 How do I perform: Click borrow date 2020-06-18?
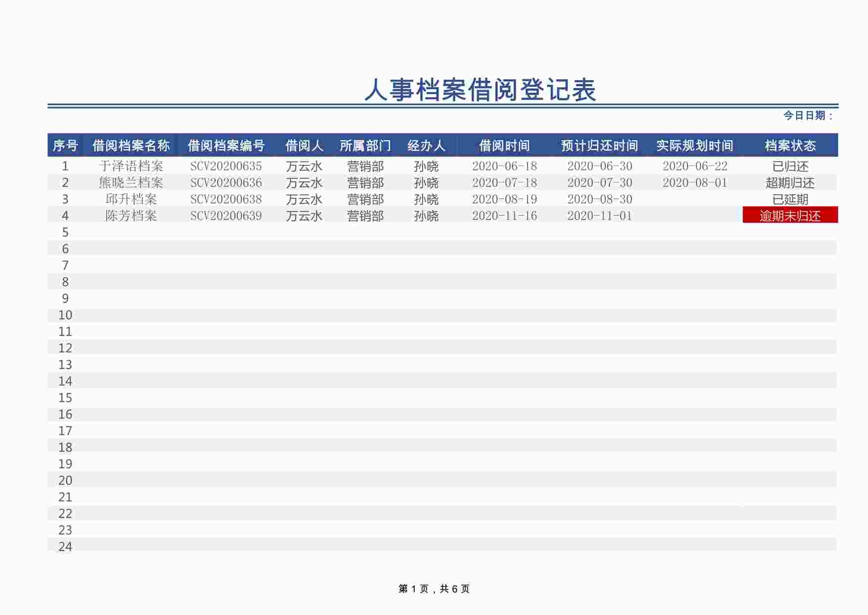click(504, 166)
